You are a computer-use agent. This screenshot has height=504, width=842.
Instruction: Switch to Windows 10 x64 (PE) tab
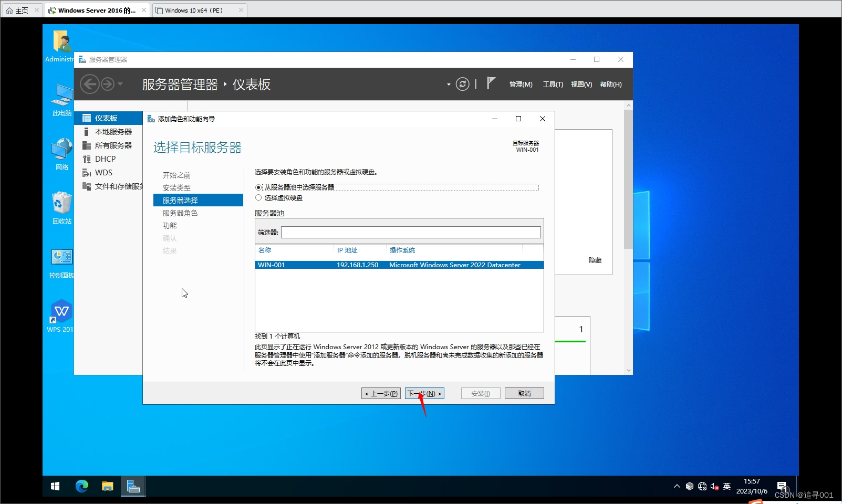tap(200, 10)
